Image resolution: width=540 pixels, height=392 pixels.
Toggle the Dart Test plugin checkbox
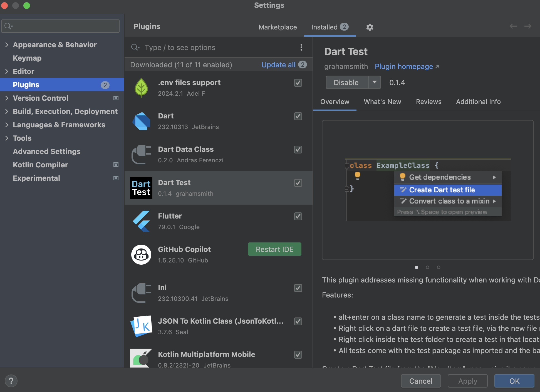pos(298,183)
